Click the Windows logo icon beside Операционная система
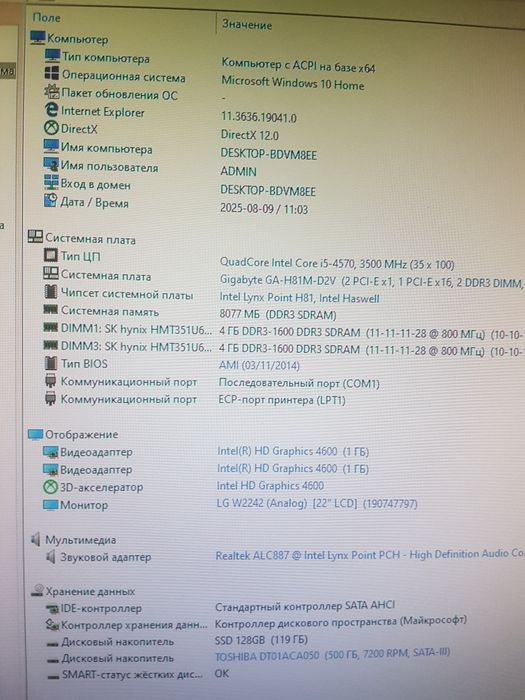This screenshot has height=700, width=525. point(52,74)
